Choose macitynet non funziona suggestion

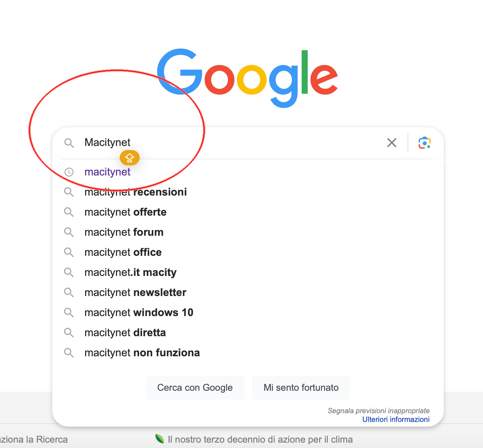[x=142, y=353]
